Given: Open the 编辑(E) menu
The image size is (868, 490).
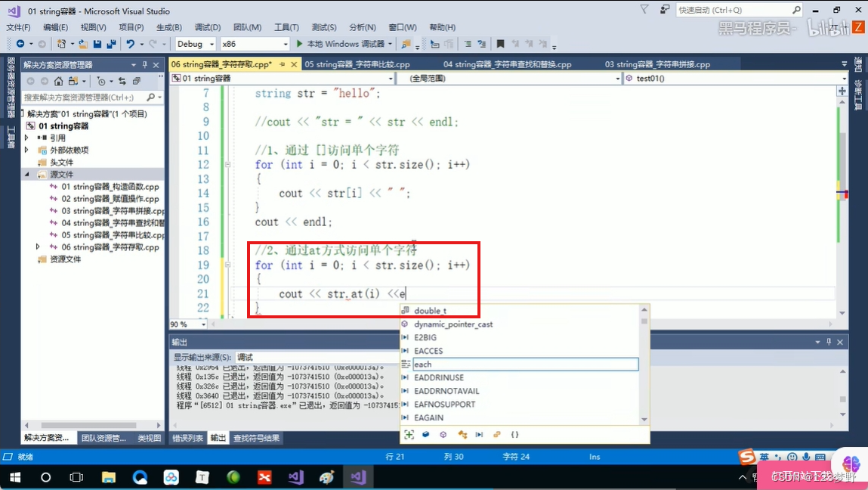Looking at the screenshot, I should [55, 27].
